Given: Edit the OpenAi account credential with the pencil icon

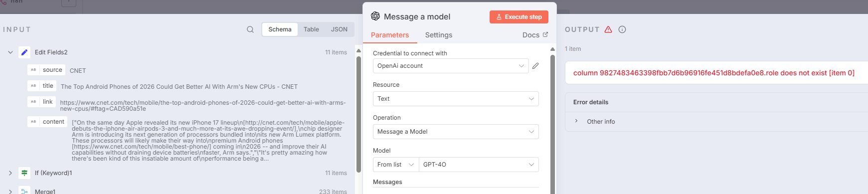Looking at the screenshot, I should (x=535, y=66).
